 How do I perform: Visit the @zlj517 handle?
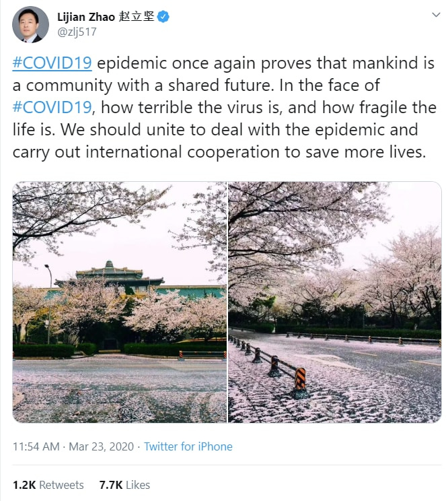pos(77,32)
